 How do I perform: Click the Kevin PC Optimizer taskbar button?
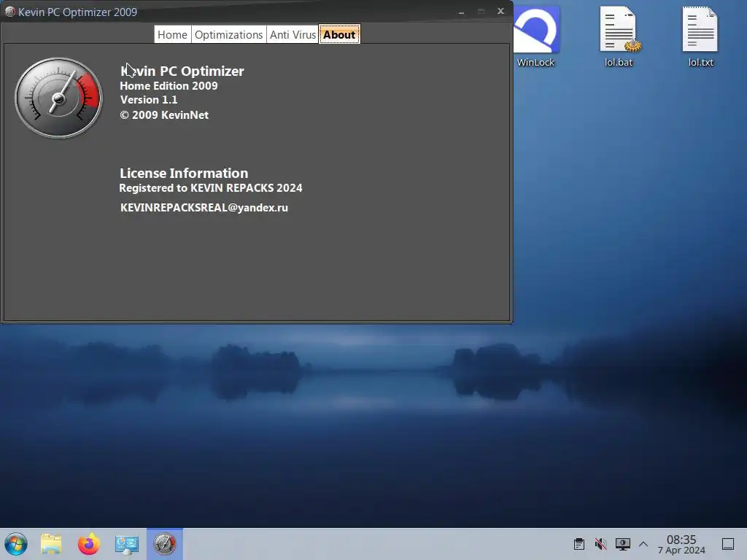(x=165, y=544)
